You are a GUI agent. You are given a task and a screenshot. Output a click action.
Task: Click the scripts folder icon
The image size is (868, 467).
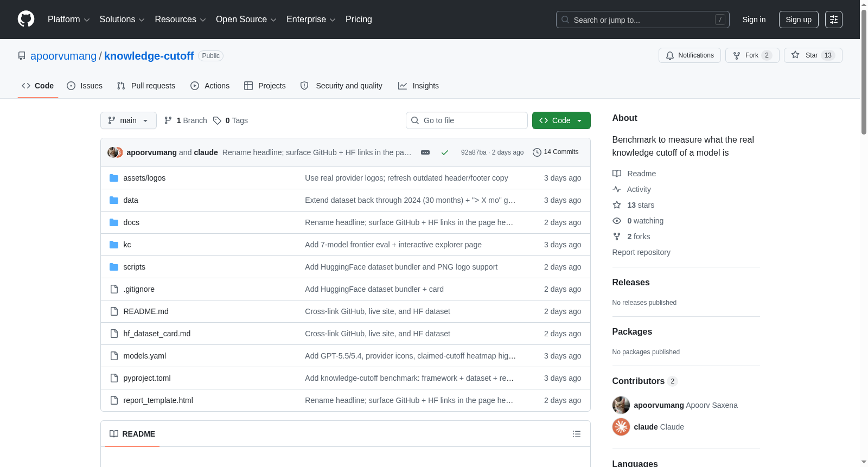[114, 267]
